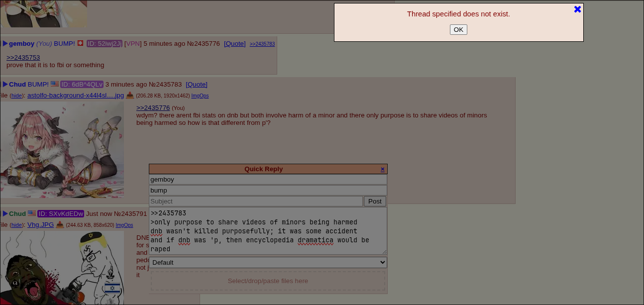Follow the >>2435776 (You) reply link

click(153, 107)
